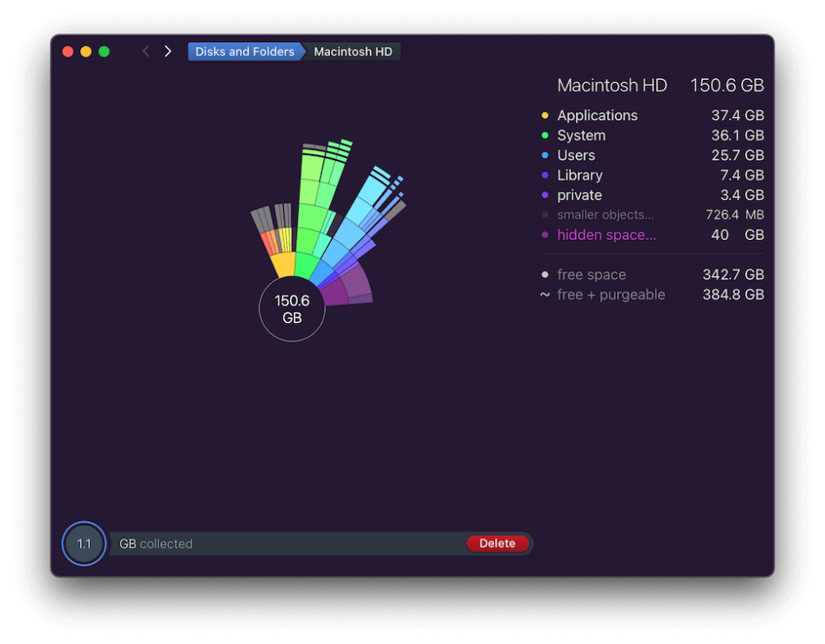Select Macintosh HD in the breadcrumb

[x=352, y=51]
